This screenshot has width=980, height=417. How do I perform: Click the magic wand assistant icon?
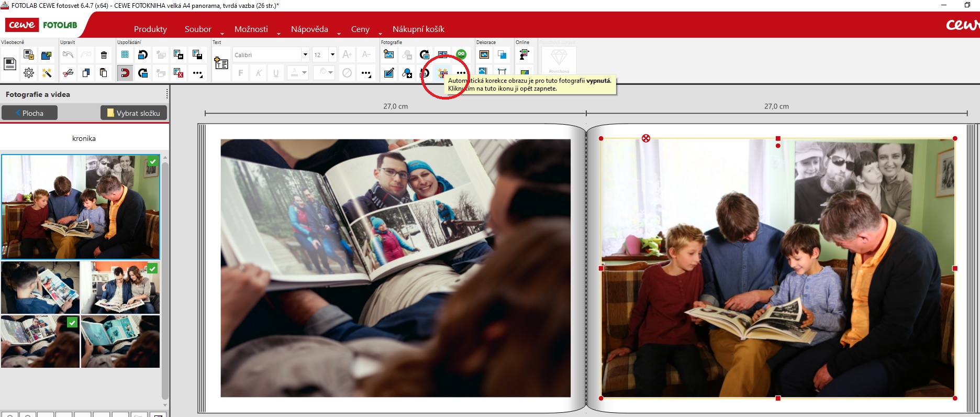[x=47, y=73]
